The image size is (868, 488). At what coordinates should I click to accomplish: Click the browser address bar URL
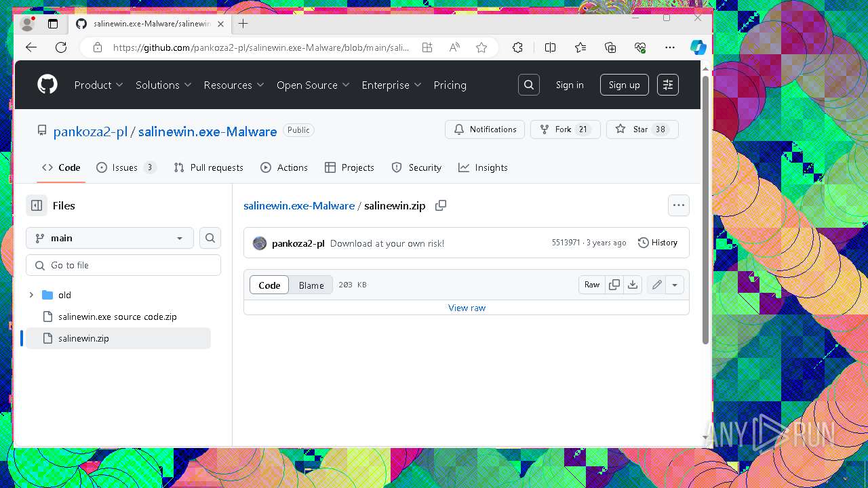pyautogui.click(x=261, y=47)
